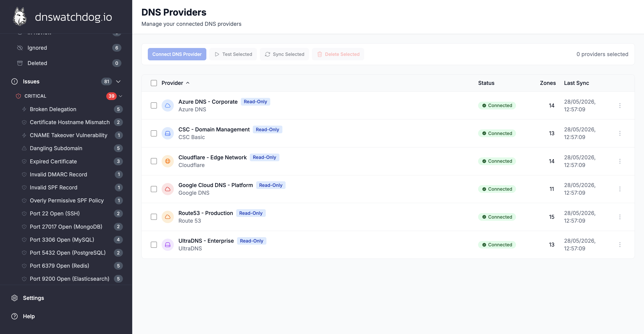Click the UltraDNS purple drive icon

168,245
